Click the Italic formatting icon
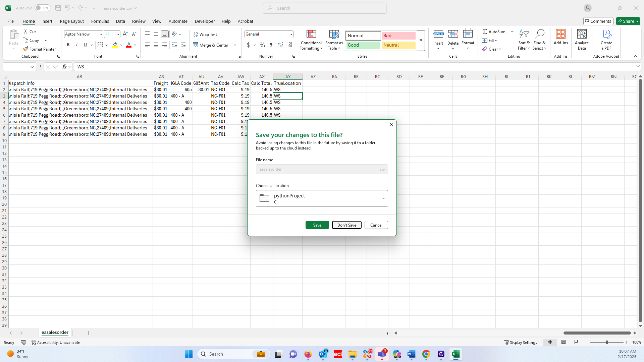 click(77, 45)
